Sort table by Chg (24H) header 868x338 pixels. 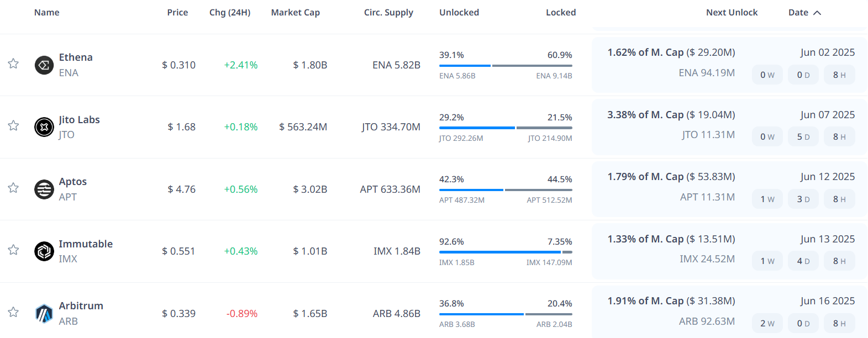[230, 13]
